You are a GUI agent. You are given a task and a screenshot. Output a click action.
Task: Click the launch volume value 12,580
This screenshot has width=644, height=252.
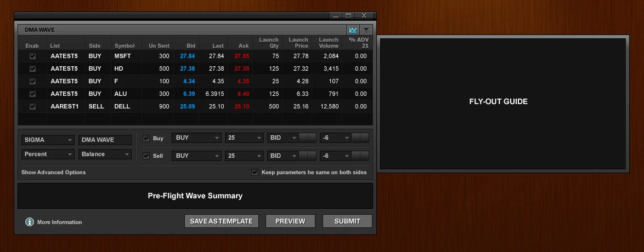click(329, 106)
